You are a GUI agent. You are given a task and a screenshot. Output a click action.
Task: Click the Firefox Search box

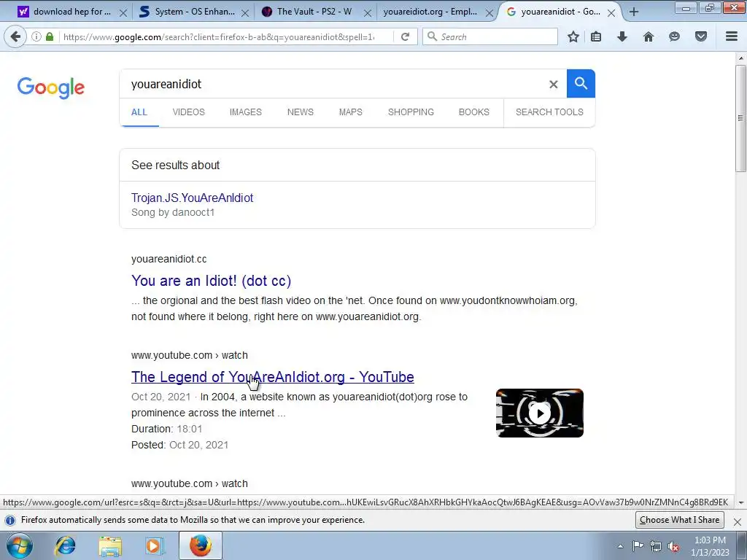pos(489,36)
